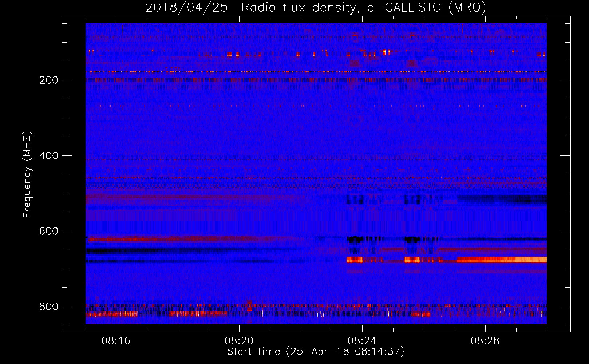
Task: Click the 08:28 time tick label
Action: (x=485, y=341)
